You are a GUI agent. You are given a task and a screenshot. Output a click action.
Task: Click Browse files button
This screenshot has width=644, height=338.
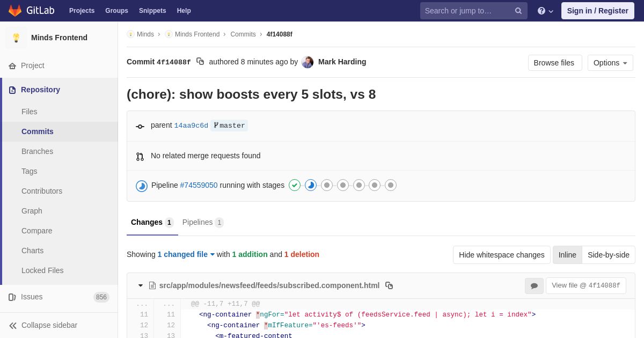554,63
